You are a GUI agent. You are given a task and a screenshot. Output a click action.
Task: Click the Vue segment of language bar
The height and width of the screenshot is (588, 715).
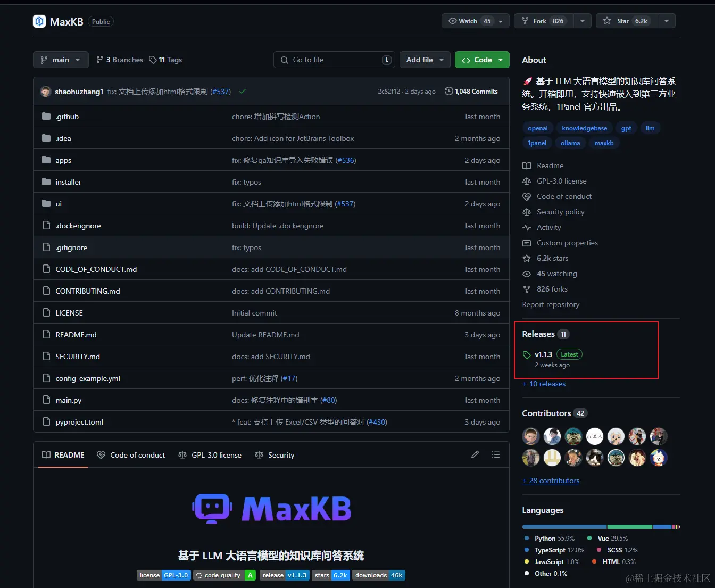(630, 527)
